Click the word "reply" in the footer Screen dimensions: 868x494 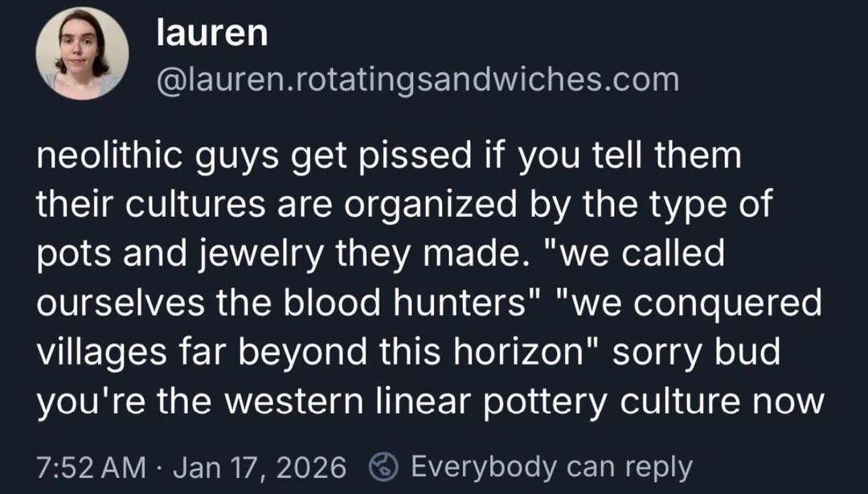point(653,467)
